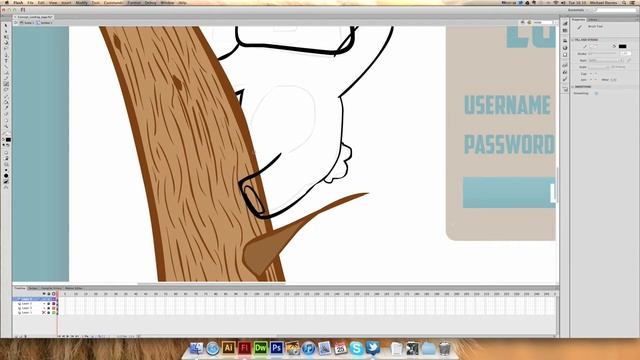
Task: Select the document tab above the stage
Action: (x=34, y=17)
